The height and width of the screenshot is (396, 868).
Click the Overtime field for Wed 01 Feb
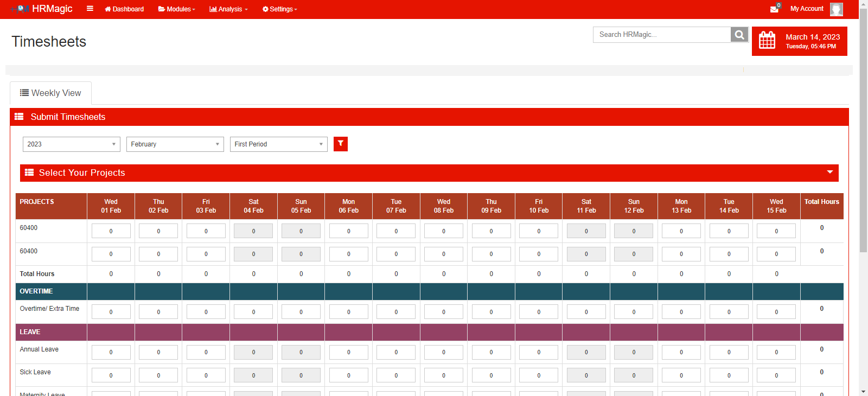[x=111, y=312]
